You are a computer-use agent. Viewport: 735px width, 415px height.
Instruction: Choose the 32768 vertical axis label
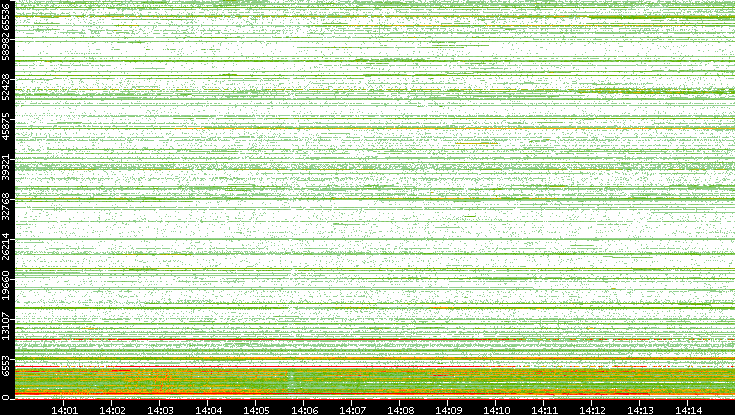7,207
